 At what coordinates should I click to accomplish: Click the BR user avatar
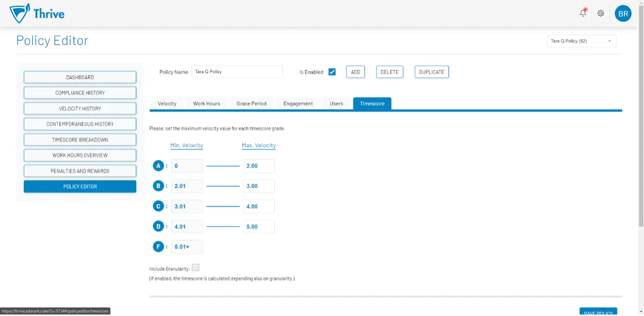pyautogui.click(x=623, y=14)
